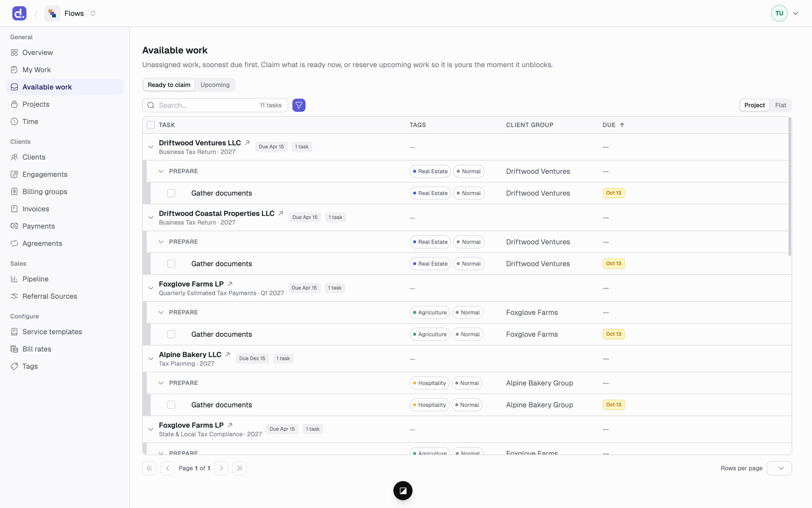Viewport: 812px width, 508px height.
Task: Open the Flows workspace switcher
Action: [93, 13]
